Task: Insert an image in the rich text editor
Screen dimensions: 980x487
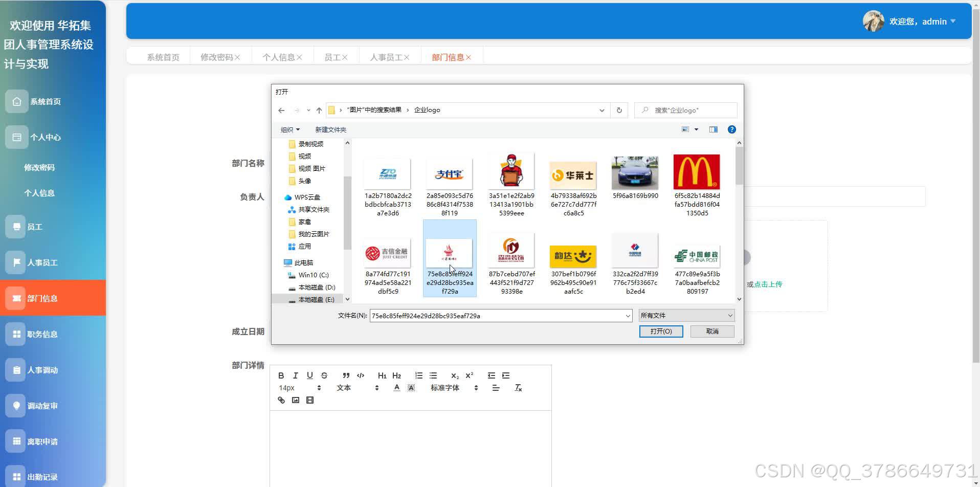Action: [295, 400]
